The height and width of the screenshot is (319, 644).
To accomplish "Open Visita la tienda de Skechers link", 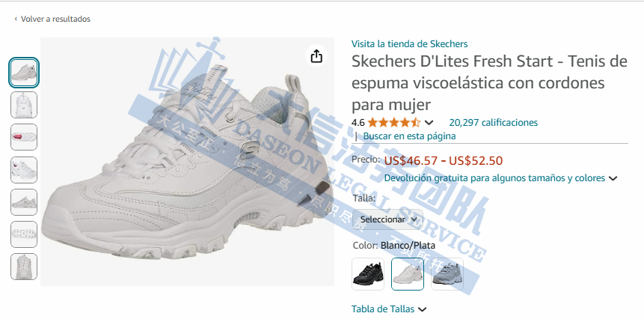I will (409, 44).
